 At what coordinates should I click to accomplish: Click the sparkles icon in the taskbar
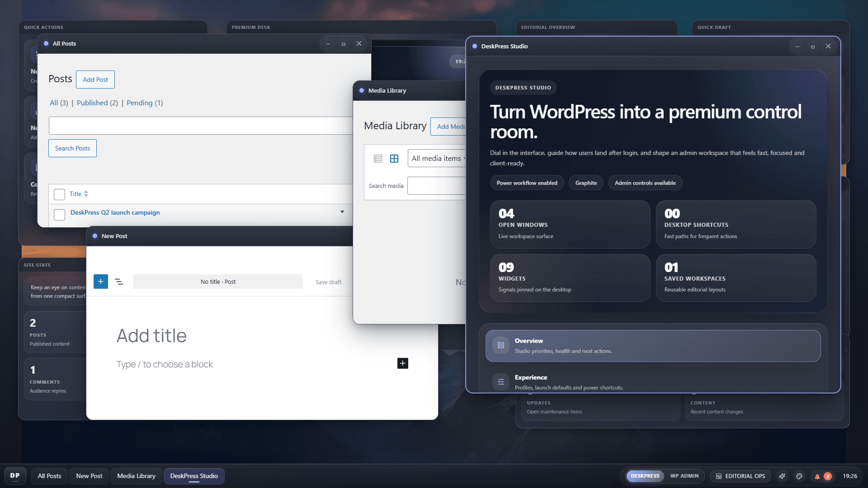tap(782, 476)
